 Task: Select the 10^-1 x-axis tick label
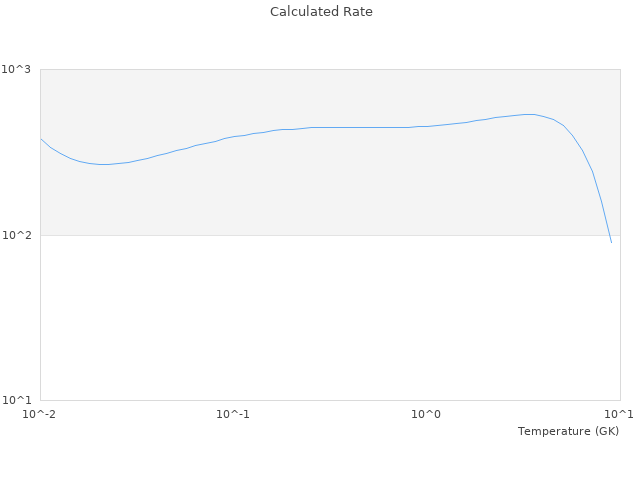(233, 414)
